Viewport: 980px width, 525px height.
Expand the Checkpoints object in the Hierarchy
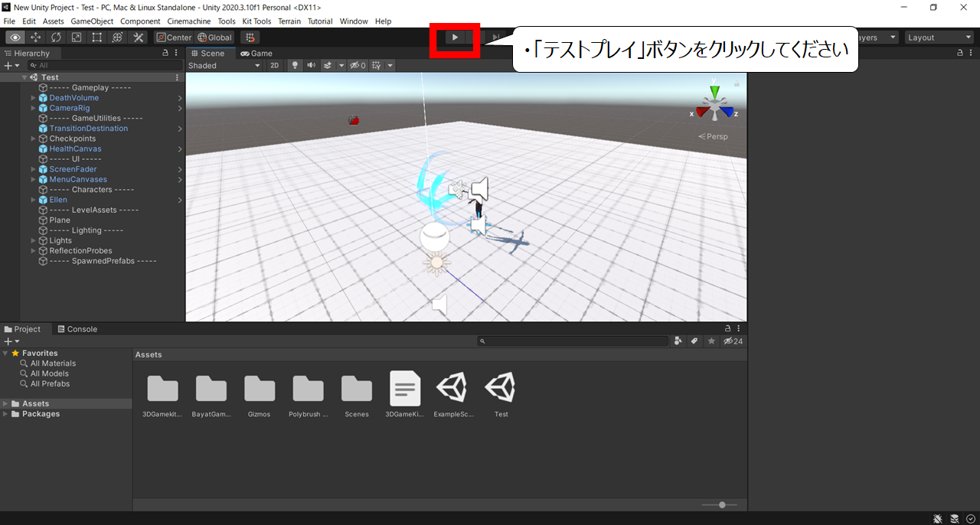click(33, 139)
